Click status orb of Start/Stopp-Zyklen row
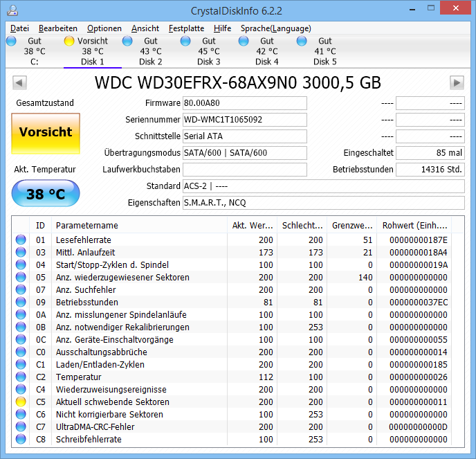 coord(21,264)
